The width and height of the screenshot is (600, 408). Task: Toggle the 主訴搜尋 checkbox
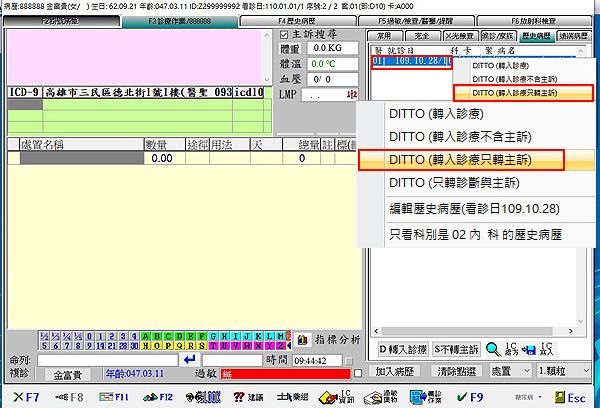click(283, 33)
